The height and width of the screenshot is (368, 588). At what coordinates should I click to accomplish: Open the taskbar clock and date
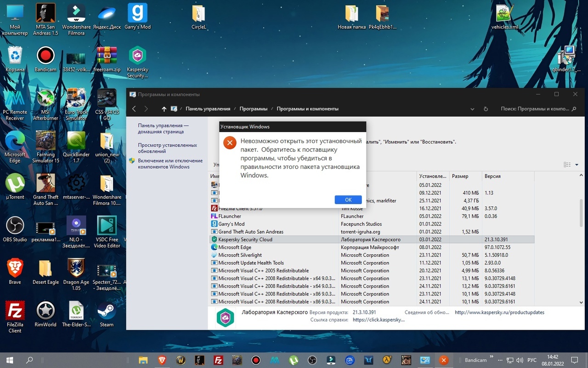[553, 360]
